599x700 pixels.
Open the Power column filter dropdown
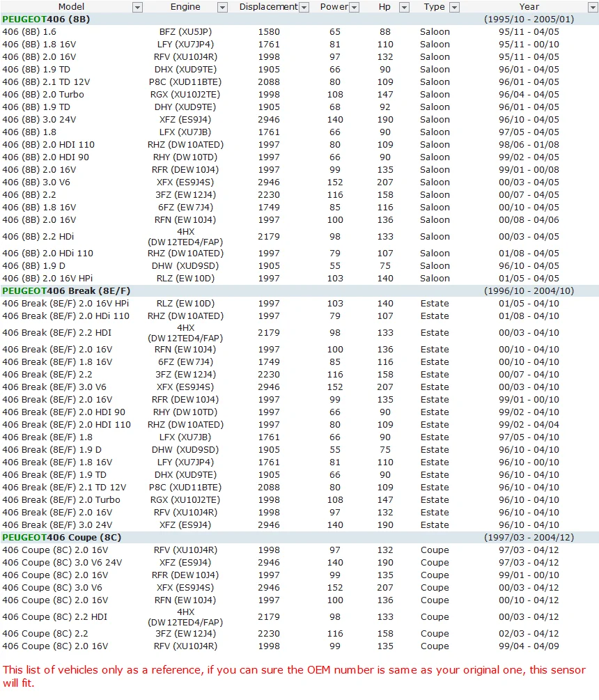pyautogui.click(x=355, y=7)
